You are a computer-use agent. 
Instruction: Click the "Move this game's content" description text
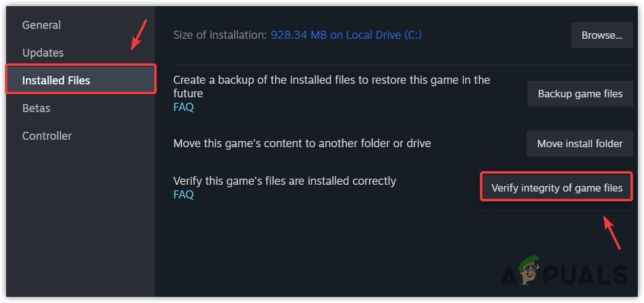(302, 143)
